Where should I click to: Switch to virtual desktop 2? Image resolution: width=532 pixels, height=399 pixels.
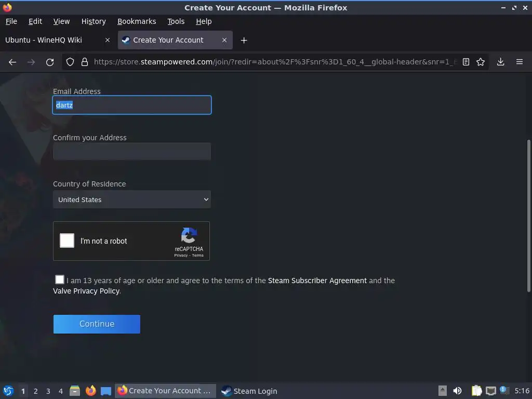click(36, 391)
